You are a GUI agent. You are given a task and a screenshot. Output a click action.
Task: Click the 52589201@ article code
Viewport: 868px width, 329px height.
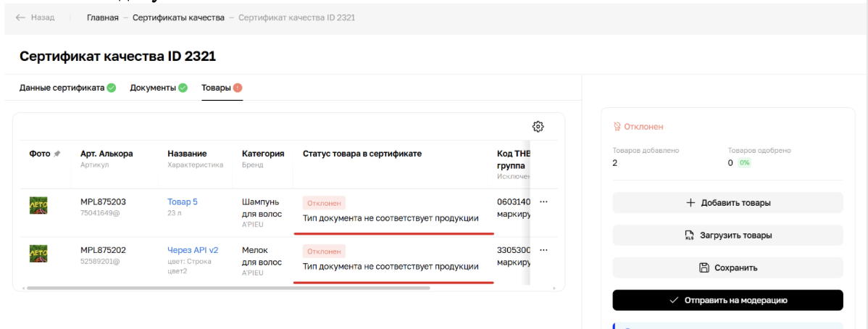(x=99, y=260)
